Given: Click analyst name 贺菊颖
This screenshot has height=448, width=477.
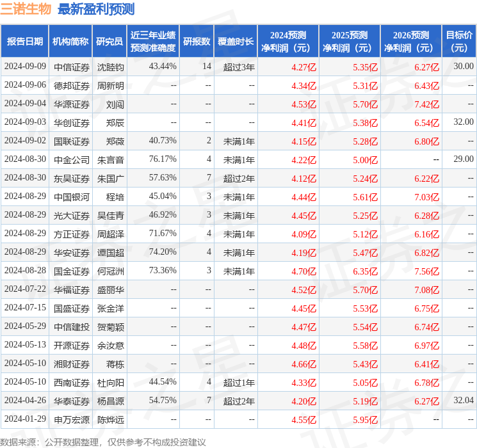Looking at the screenshot, I should coord(110,327).
